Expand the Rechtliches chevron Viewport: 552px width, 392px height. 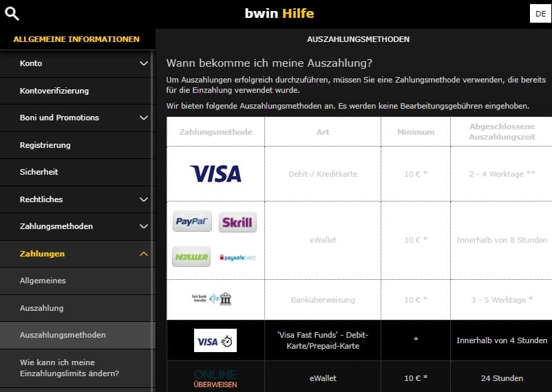144,199
